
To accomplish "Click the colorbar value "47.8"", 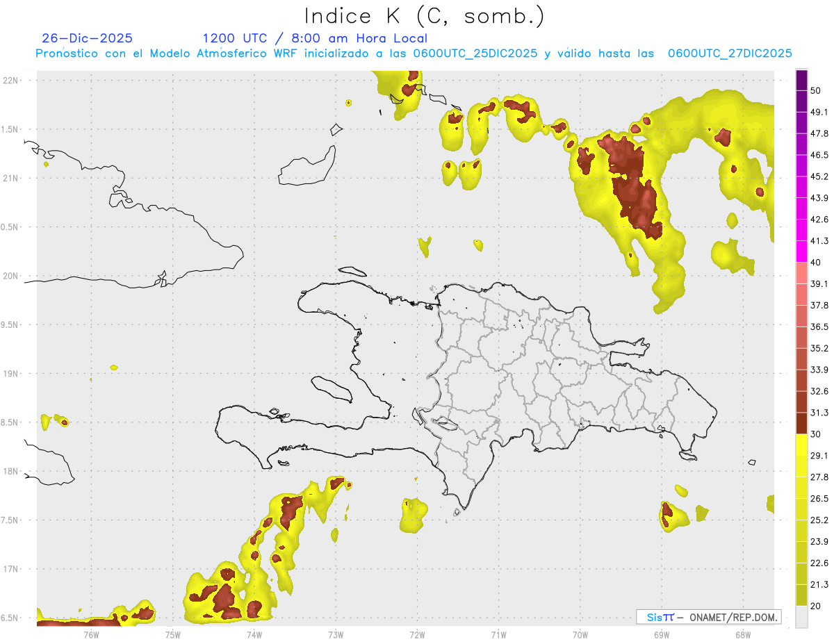I will pyautogui.click(x=819, y=133).
